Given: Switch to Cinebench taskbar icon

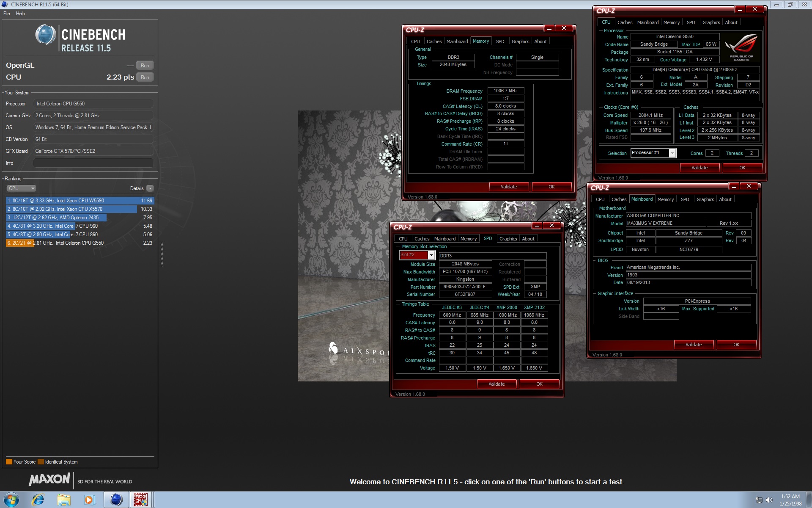Looking at the screenshot, I should point(116,500).
